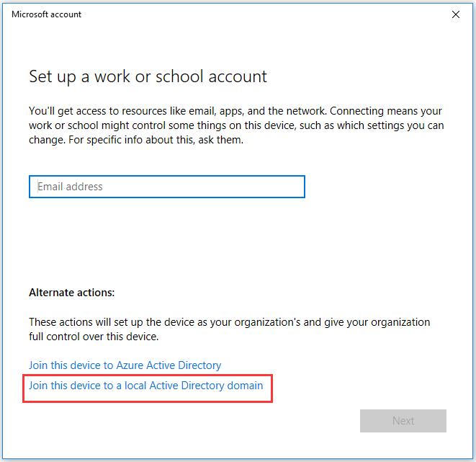Click the paragraph starting "You'll get access to resources"
476x462 pixels.
tap(236, 125)
